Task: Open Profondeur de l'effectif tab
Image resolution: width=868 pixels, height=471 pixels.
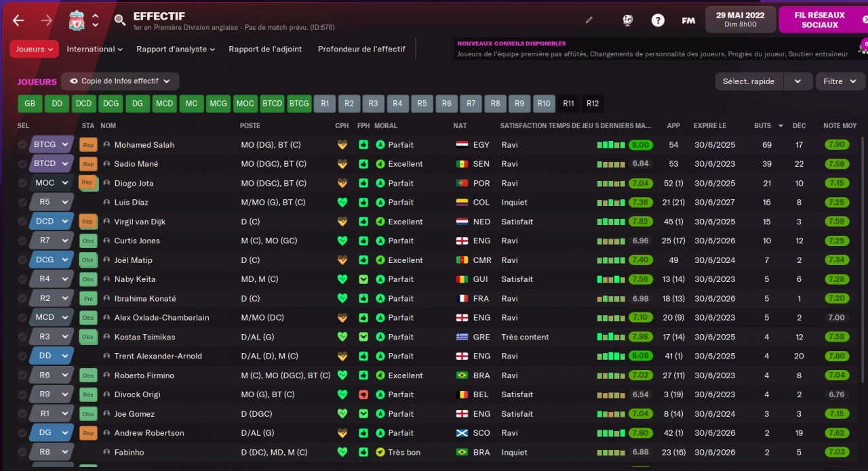Action: point(361,49)
